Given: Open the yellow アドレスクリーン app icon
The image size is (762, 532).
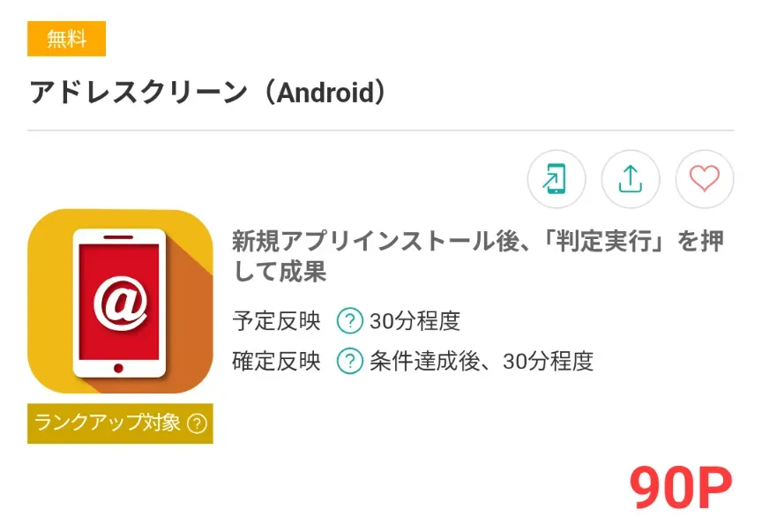Looking at the screenshot, I should [120, 302].
